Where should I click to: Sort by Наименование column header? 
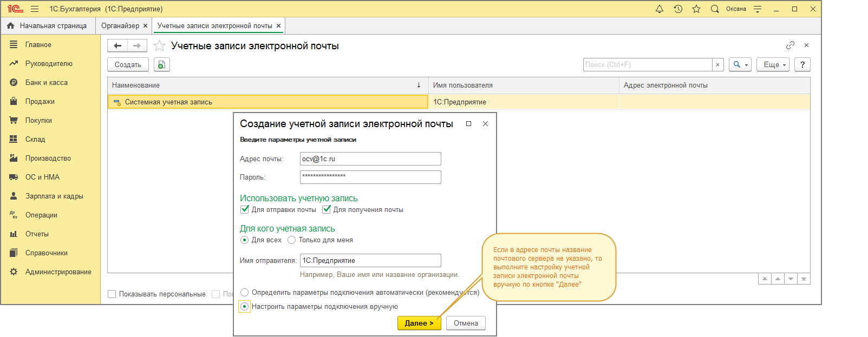[x=268, y=85]
